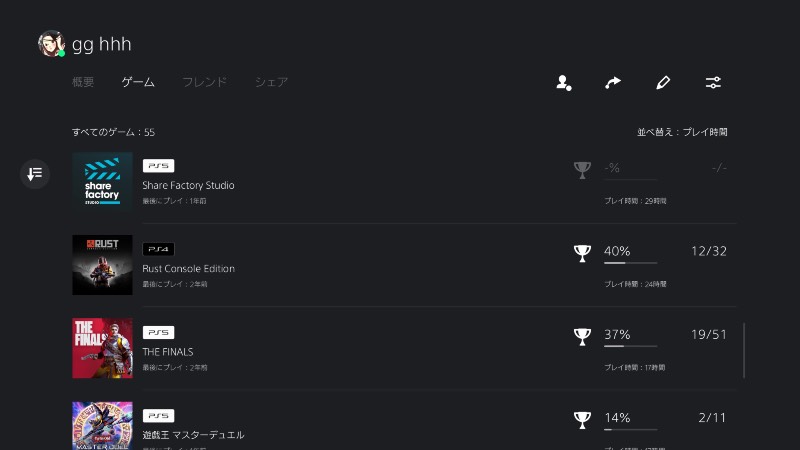Click the trophy icon for Share Factory Studio
This screenshot has height=450, width=800.
tap(582, 170)
